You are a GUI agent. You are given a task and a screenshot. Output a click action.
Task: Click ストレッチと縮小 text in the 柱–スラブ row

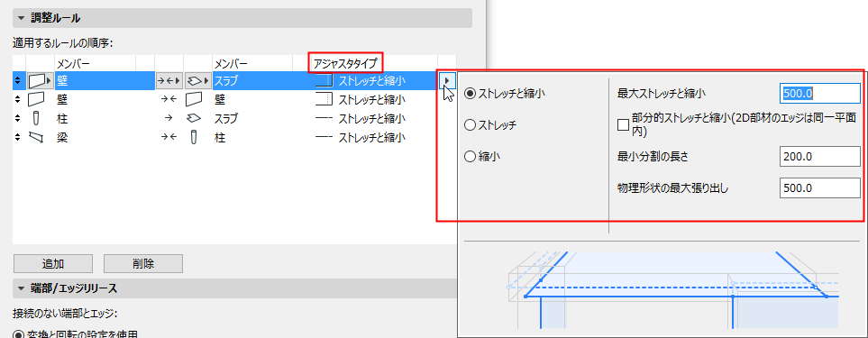pyautogui.click(x=372, y=118)
